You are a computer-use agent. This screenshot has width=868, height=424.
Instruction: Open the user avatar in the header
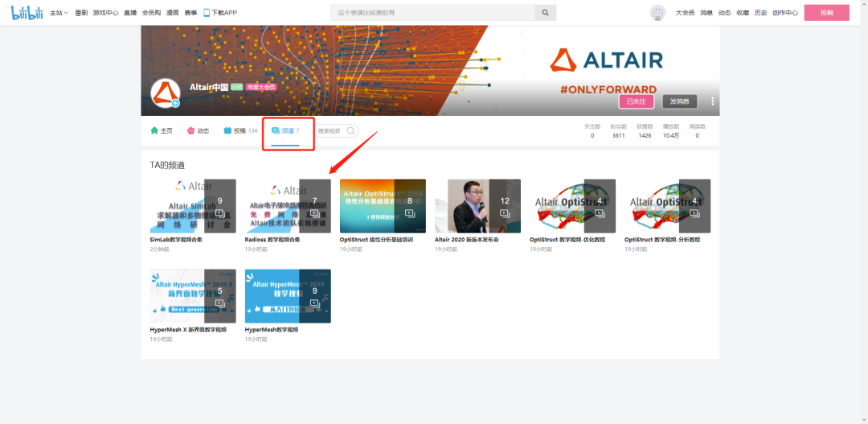[657, 13]
